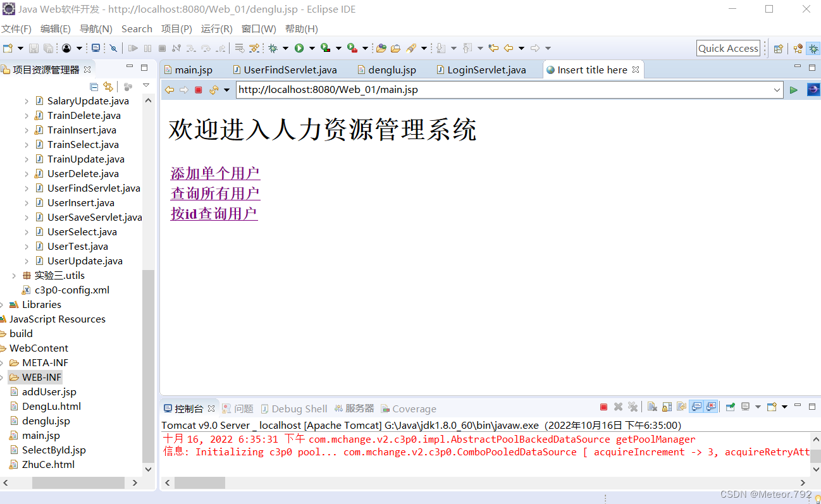Toggle Pin Console in the console view
Screen dimensions: 821x504
coord(731,408)
